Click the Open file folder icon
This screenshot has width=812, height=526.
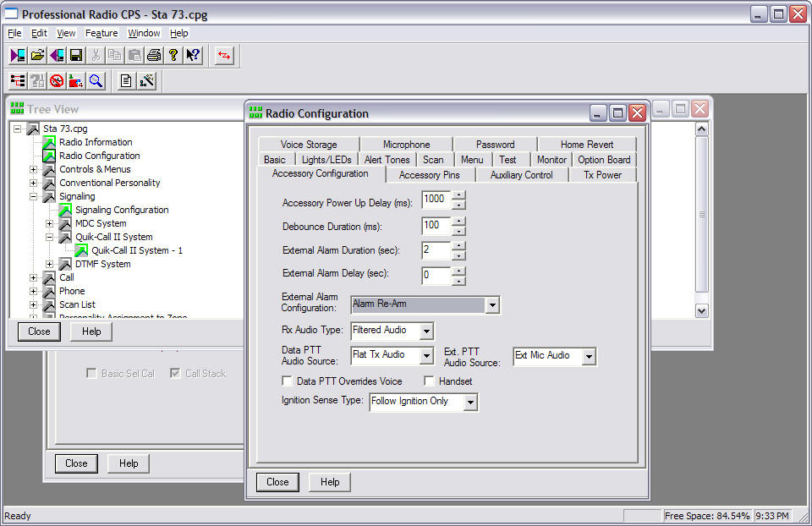point(37,56)
